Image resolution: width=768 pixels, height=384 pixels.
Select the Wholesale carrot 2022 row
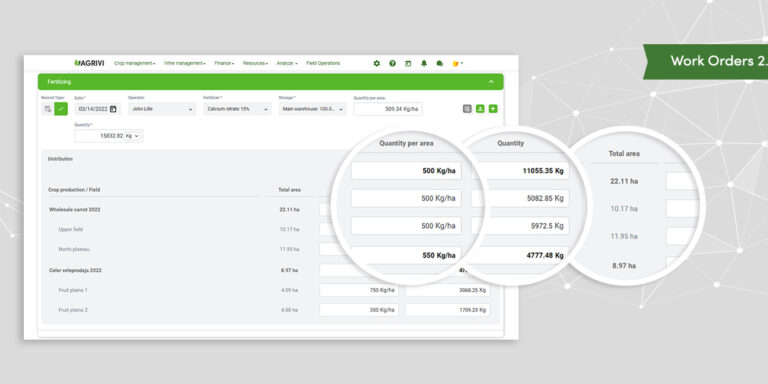74,209
